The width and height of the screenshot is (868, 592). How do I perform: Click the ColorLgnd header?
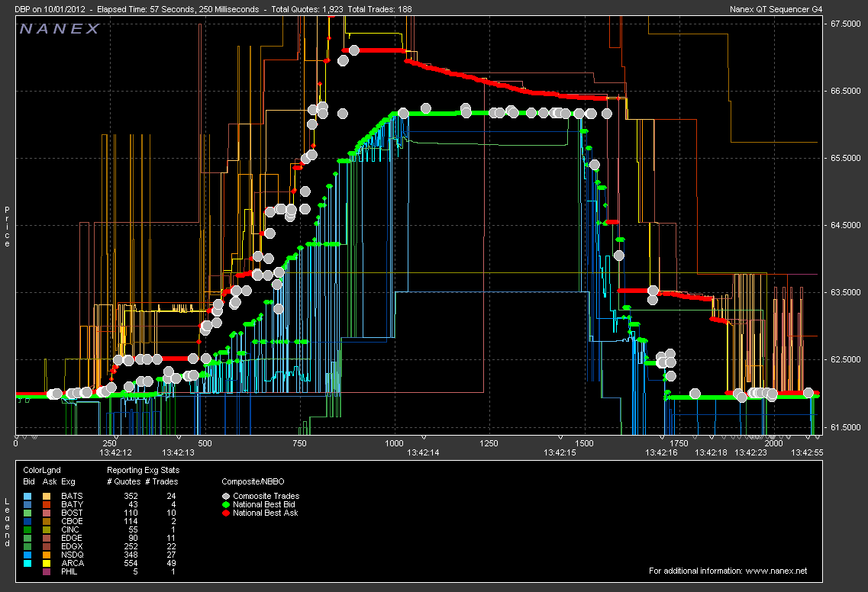42,470
